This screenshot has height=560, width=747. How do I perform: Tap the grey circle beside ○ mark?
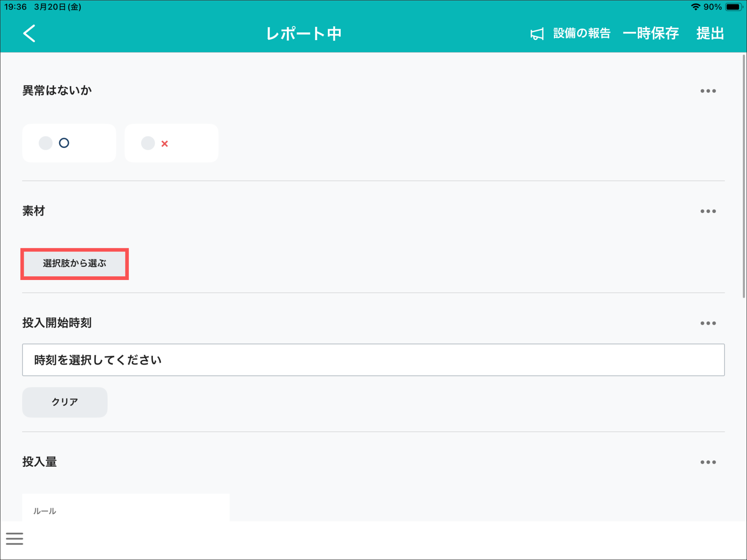tap(46, 143)
